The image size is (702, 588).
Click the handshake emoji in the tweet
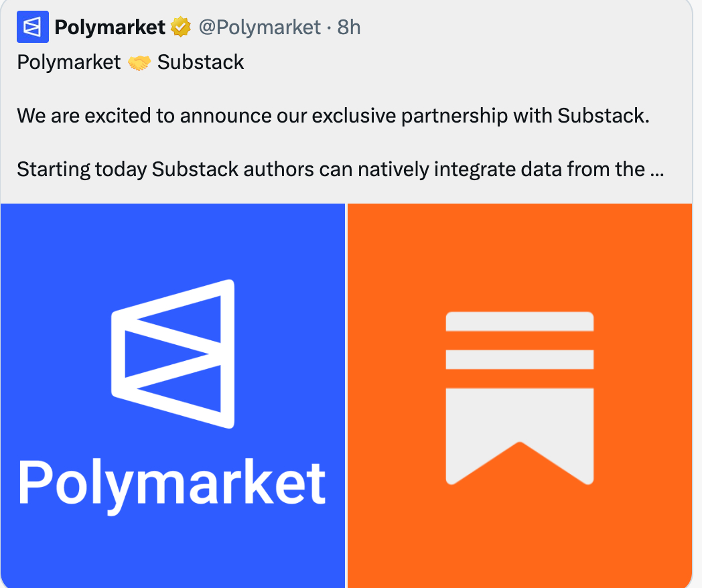tap(139, 63)
